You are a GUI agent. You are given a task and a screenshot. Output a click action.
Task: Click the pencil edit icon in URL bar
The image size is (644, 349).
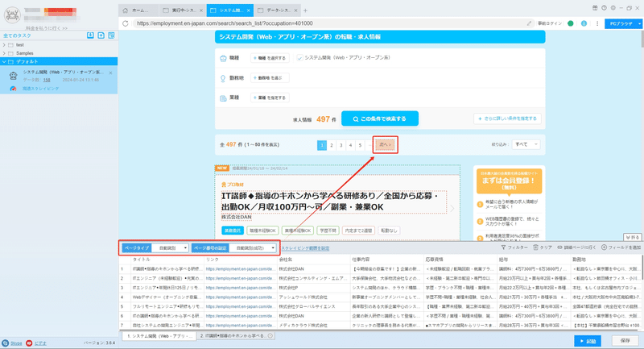click(x=529, y=23)
